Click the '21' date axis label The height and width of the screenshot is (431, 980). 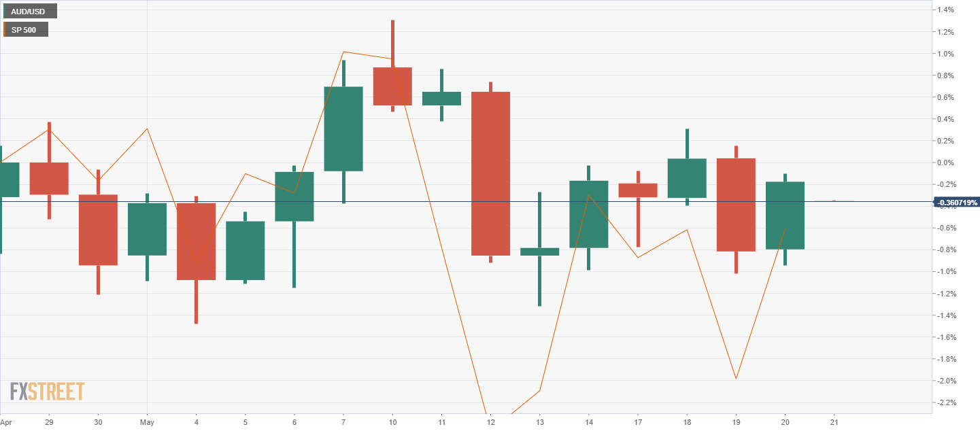click(x=834, y=422)
